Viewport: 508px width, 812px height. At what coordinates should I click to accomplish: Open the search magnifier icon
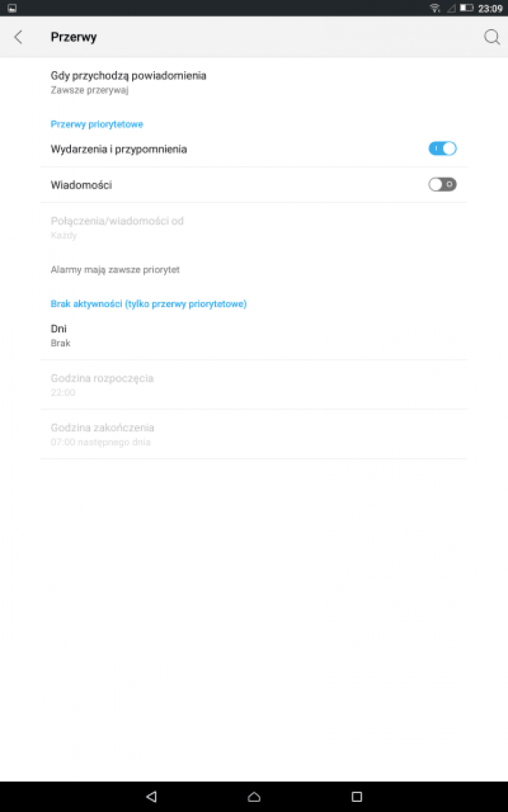click(492, 37)
